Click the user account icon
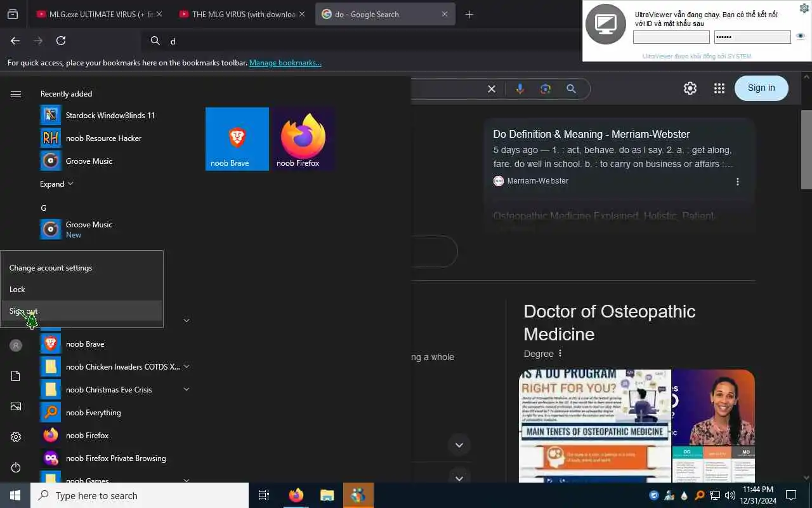Screen dimensions: 812x508 coord(16,345)
